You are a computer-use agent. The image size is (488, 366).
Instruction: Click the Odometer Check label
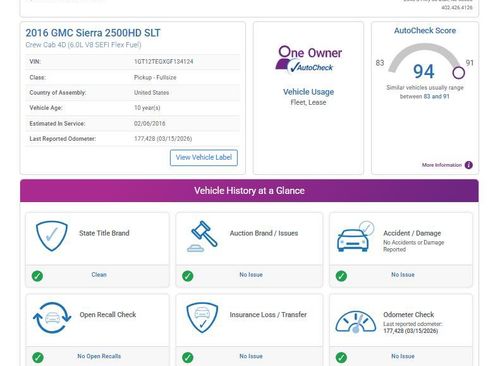409,315
